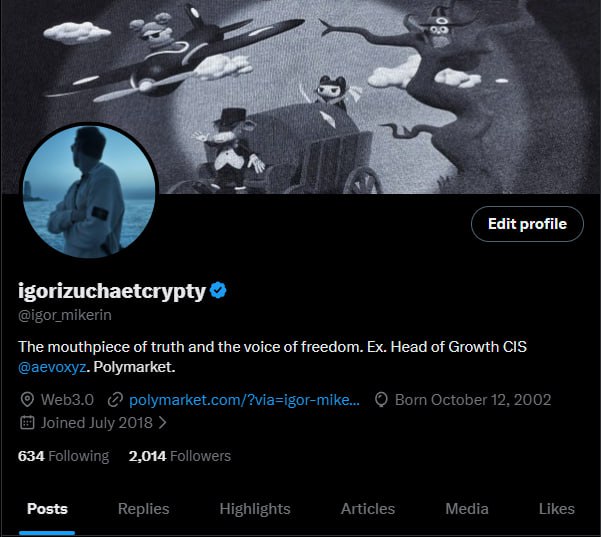Click the blue verified checkmark badge
Screen dimensions: 601x537
pos(218,291)
